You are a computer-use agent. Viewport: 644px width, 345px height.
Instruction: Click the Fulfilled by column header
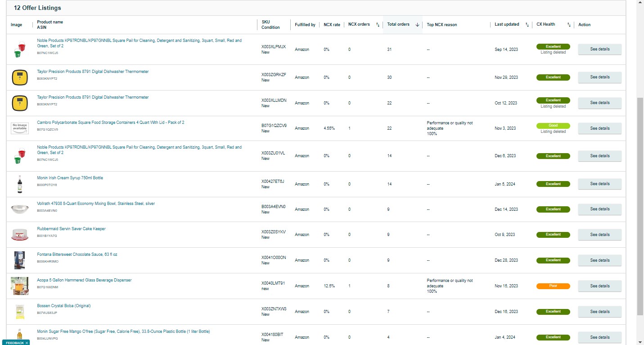coord(305,25)
